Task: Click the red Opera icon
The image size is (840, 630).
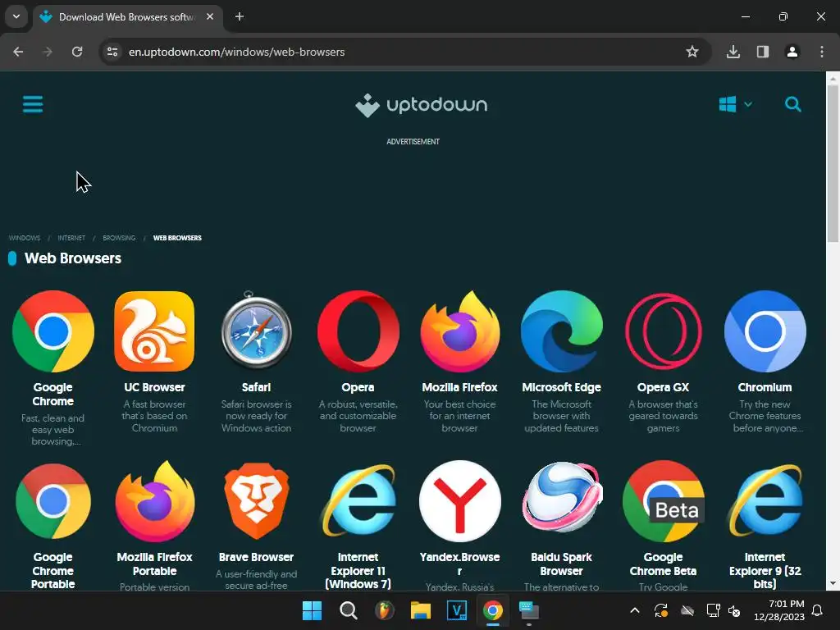Action: point(358,331)
